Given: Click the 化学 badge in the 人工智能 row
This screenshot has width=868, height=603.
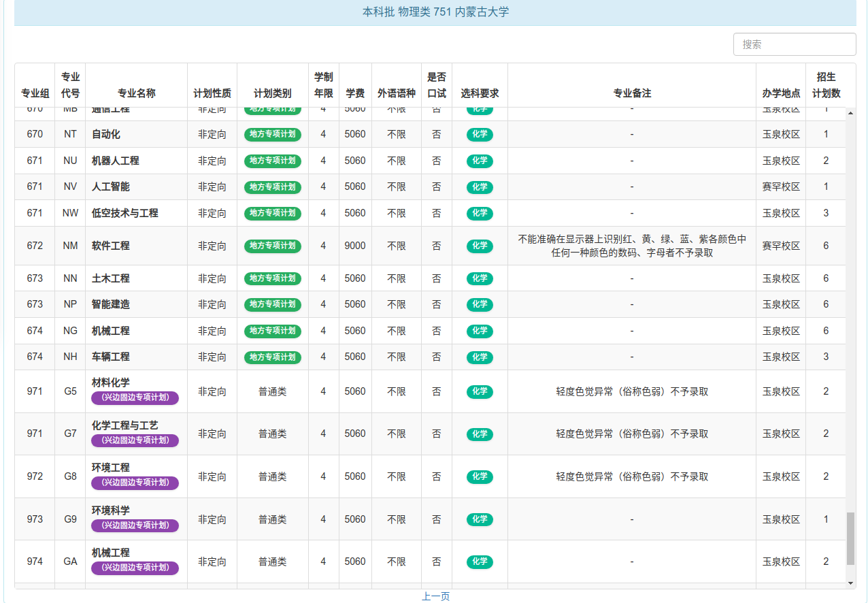Looking at the screenshot, I should point(480,187).
